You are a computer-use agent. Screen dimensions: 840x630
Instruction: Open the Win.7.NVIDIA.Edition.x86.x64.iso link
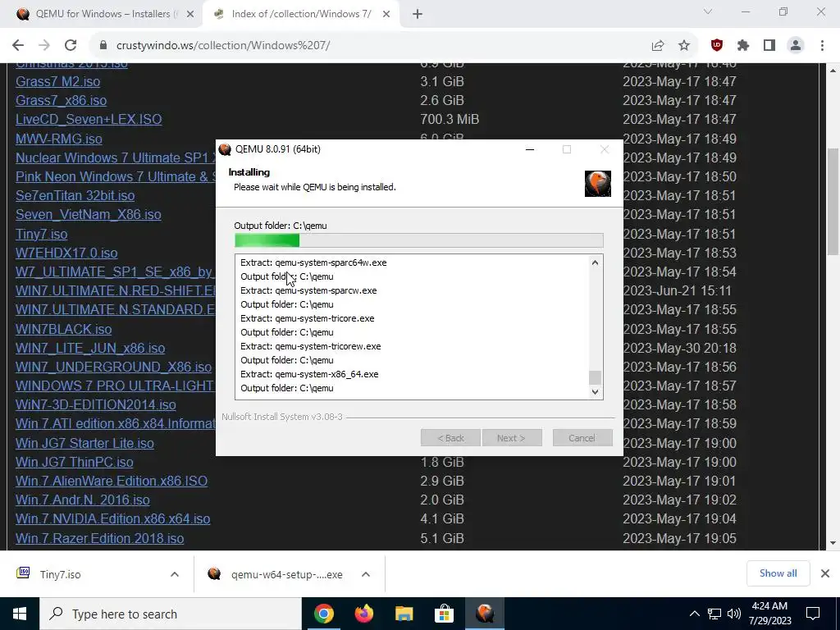(112, 518)
